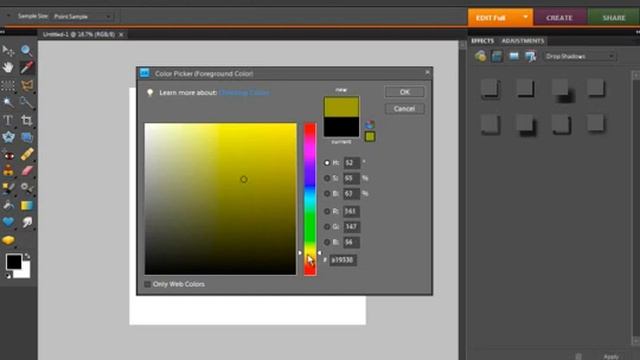Click the swap foreground/background colors arrow
The image size is (640, 360).
pyautogui.click(x=27, y=256)
